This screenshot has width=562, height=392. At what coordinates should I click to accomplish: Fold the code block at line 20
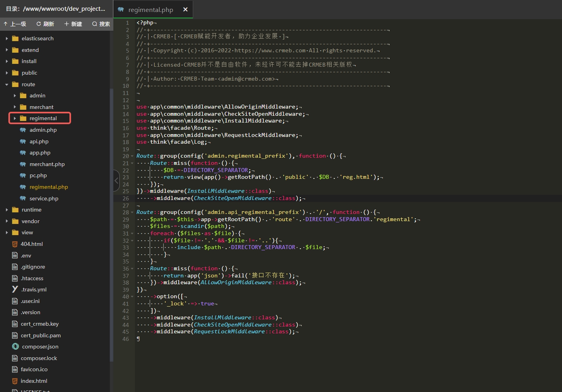(132, 156)
